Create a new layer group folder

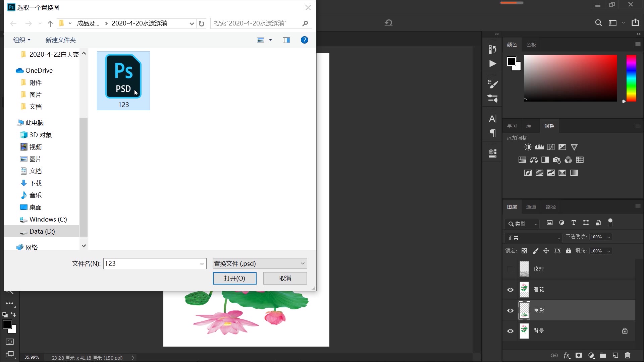tap(603, 355)
